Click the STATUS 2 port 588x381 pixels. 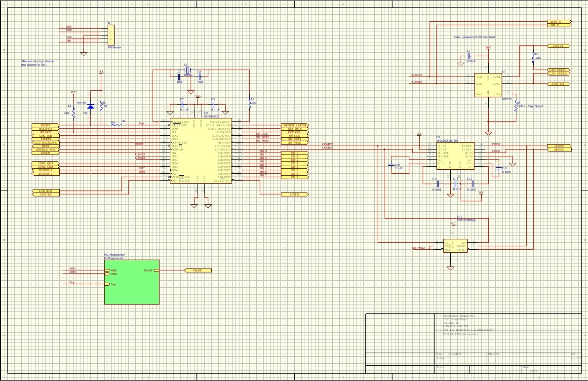point(45,174)
